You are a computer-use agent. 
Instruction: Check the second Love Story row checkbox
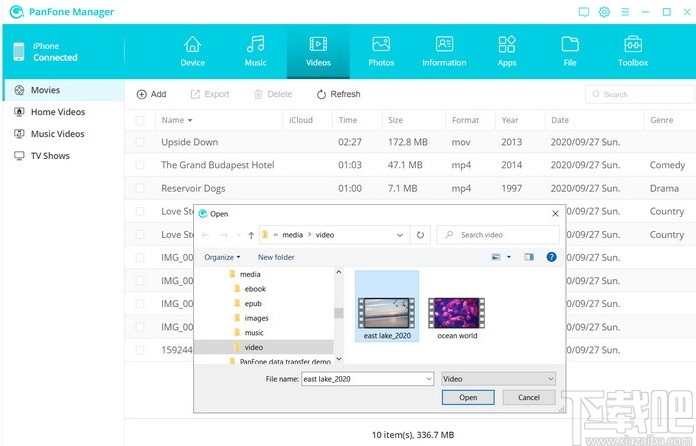pyautogui.click(x=140, y=234)
